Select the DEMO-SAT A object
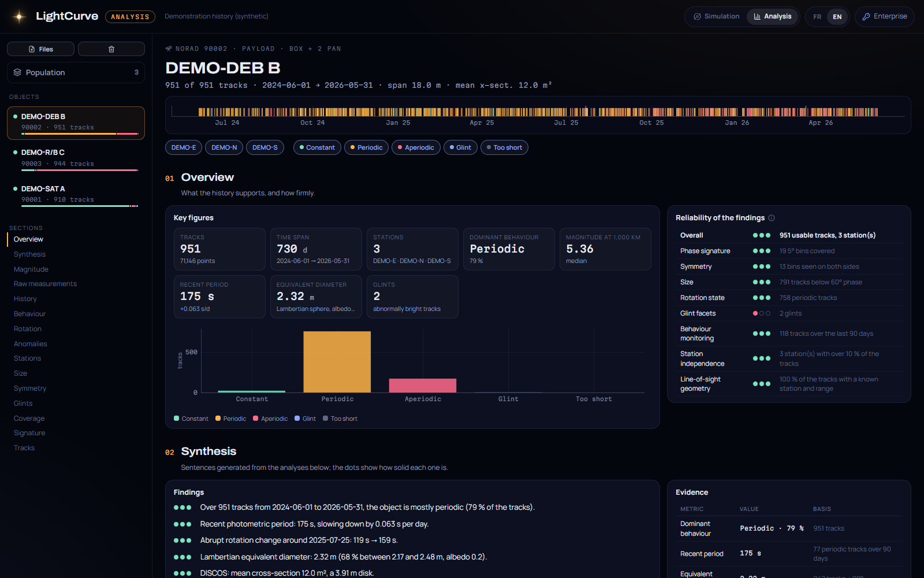The image size is (924, 578). point(76,195)
